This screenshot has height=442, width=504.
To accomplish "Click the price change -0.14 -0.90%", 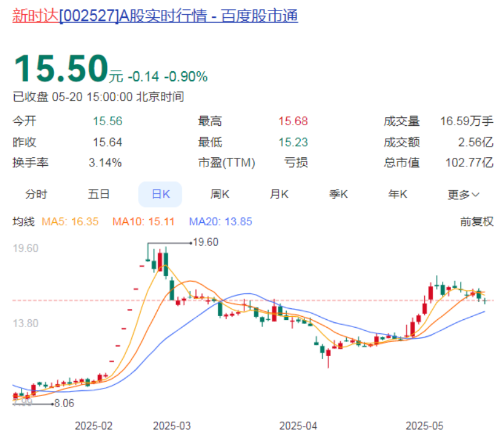I will pos(168,77).
